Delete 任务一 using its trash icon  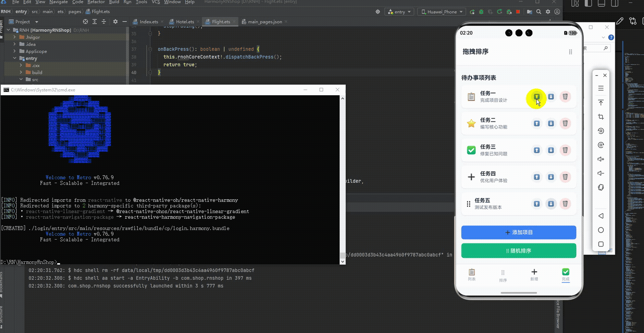(x=565, y=97)
